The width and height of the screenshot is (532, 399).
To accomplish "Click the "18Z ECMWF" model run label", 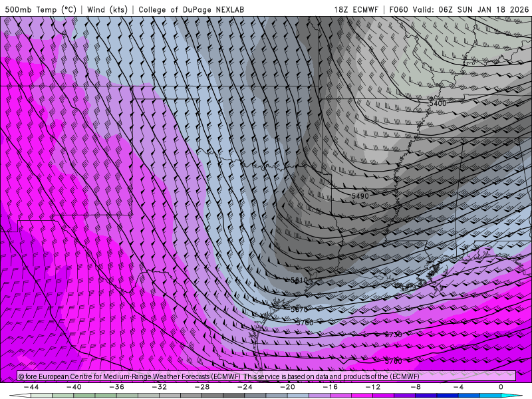I will point(356,9).
